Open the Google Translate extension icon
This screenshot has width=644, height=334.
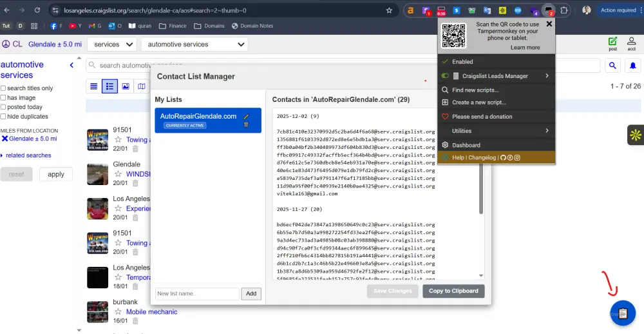[x=487, y=10]
